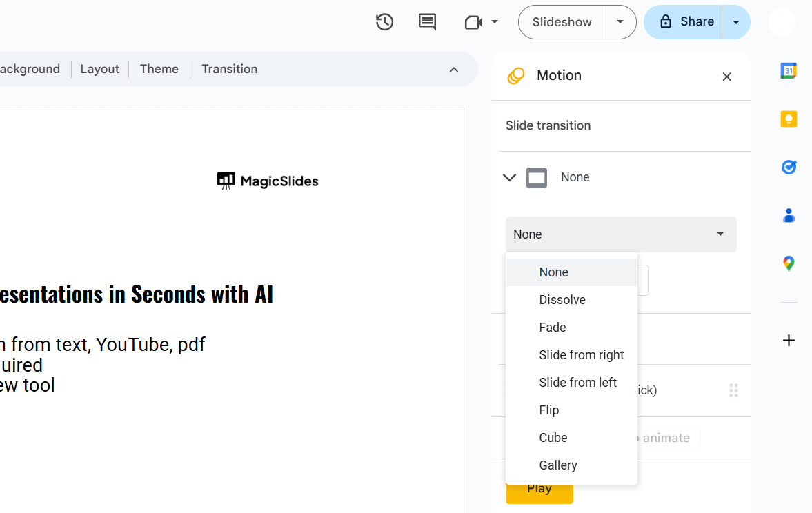
Task: Open the comments icon
Action: point(428,22)
